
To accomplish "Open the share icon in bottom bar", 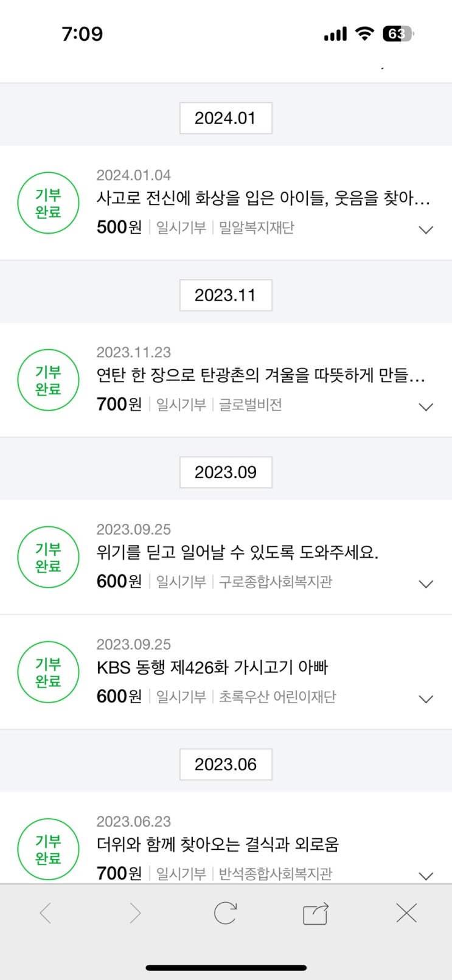I will click(x=315, y=913).
